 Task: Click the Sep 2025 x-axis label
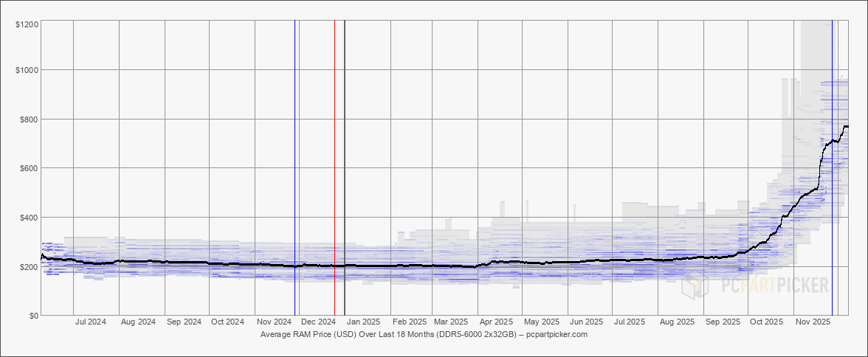point(723,322)
